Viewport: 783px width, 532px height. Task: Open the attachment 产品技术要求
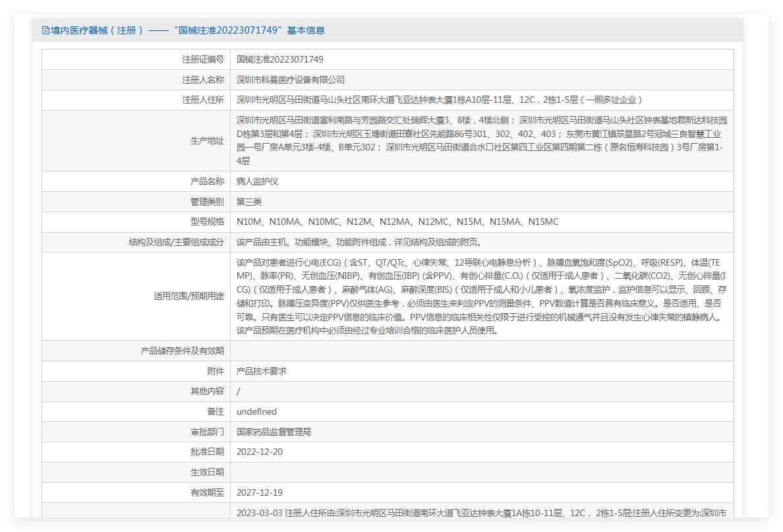point(261,371)
